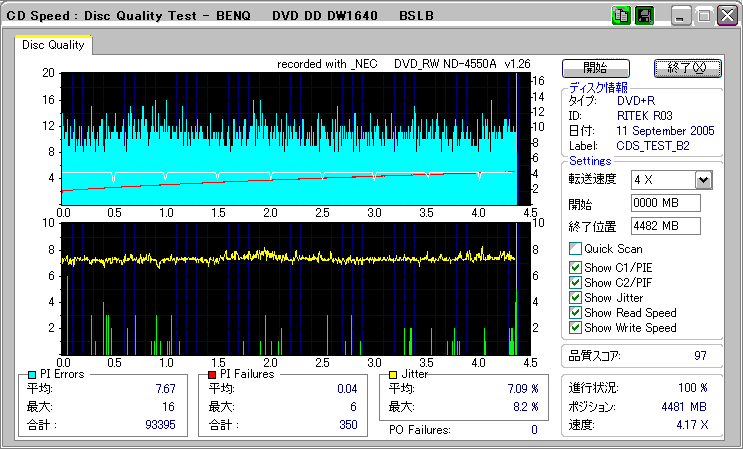Open the 4 X transfer speed dropdown

tap(703, 180)
